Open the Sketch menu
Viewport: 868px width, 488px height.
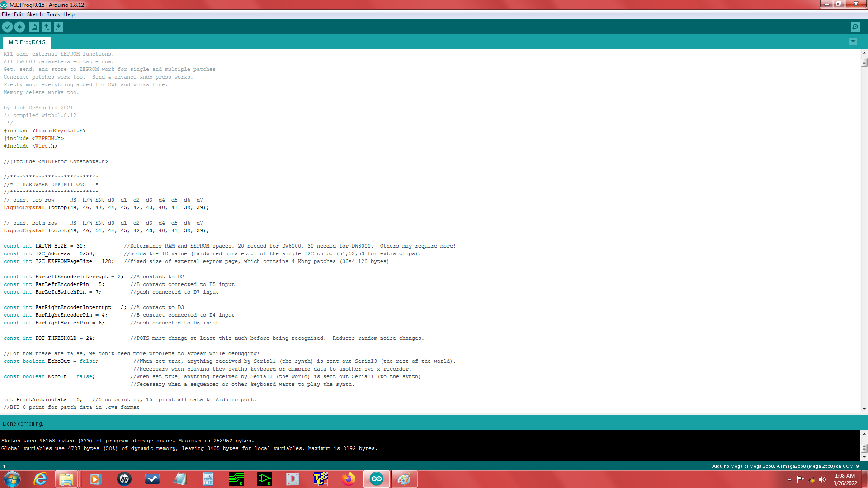35,14
